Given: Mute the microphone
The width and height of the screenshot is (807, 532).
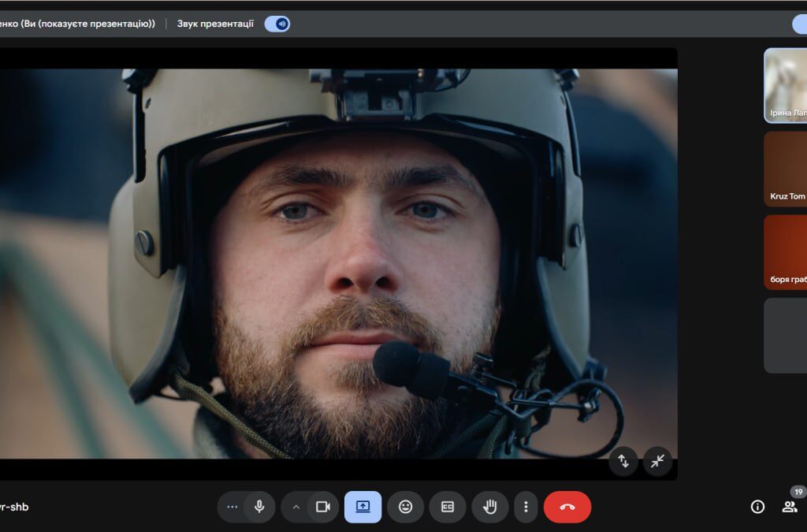Looking at the screenshot, I should pyautogui.click(x=259, y=507).
